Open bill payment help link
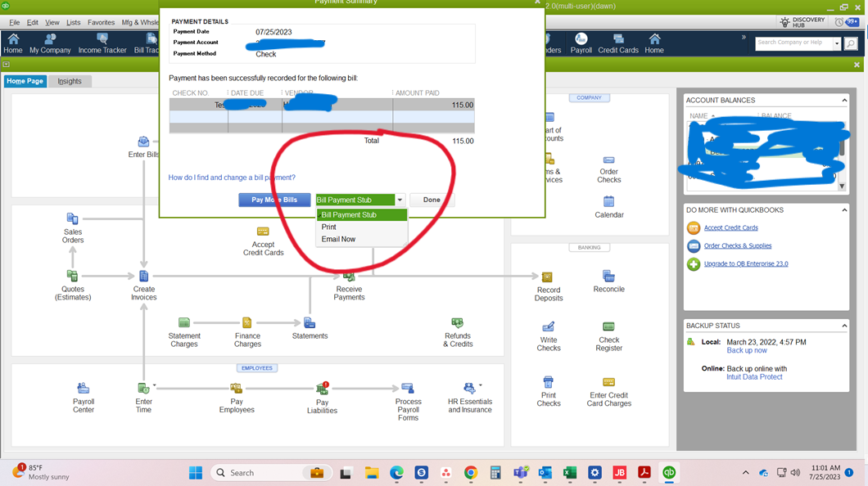This screenshot has width=868, height=486. (232, 178)
